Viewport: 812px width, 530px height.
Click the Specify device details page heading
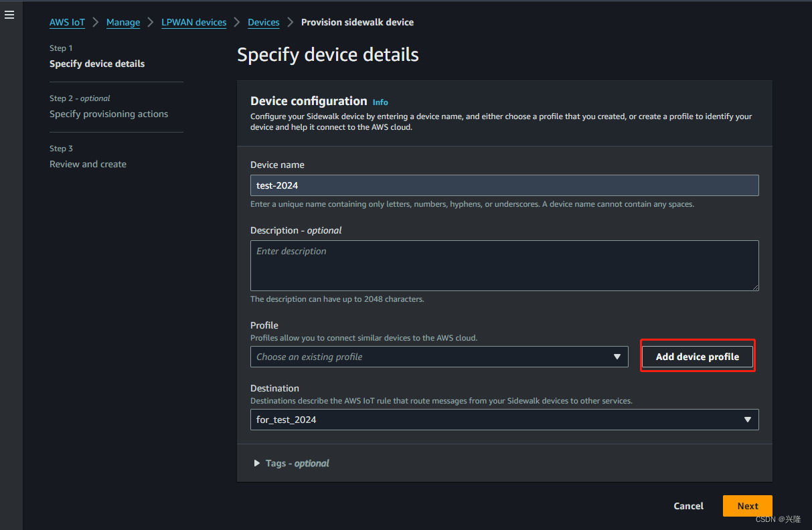[328, 55]
